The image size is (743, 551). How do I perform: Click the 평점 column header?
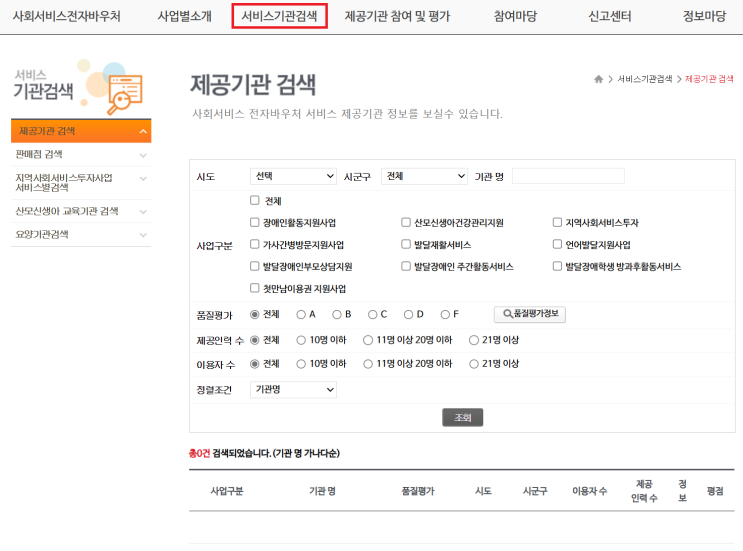[715, 491]
